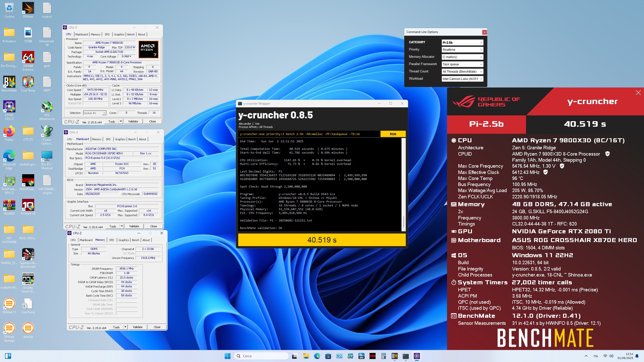Click y-cruncher command line input field
Image resolution: width=644 pixels, height=362 pixels.
click(309, 134)
